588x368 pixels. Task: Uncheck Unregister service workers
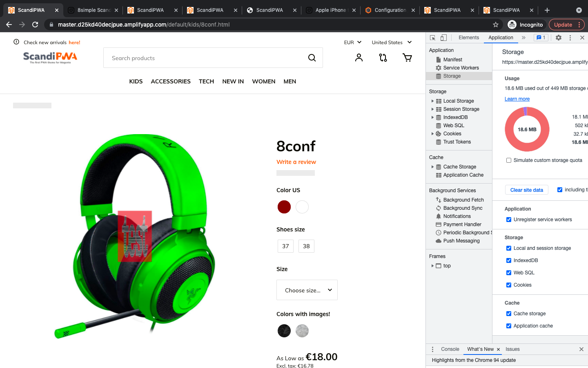509,220
